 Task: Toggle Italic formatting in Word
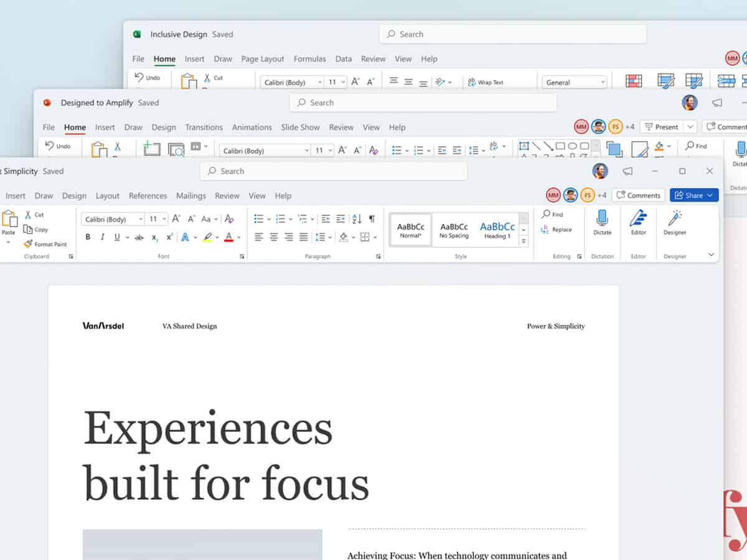[x=102, y=237]
